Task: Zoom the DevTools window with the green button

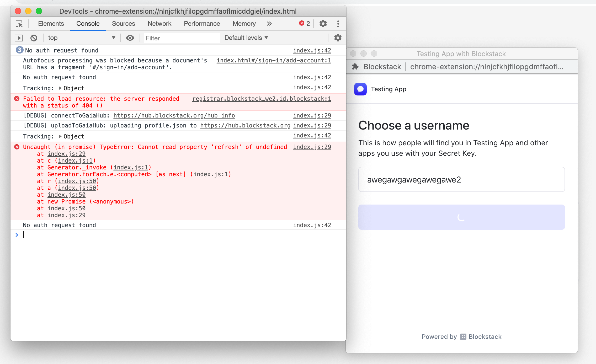Action: tap(39, 11)
